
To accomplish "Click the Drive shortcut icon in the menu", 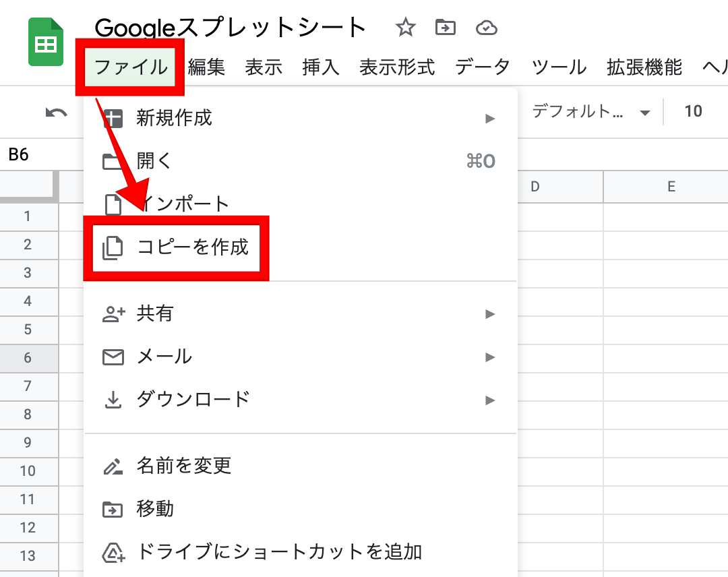I will (x=114, y=553).
